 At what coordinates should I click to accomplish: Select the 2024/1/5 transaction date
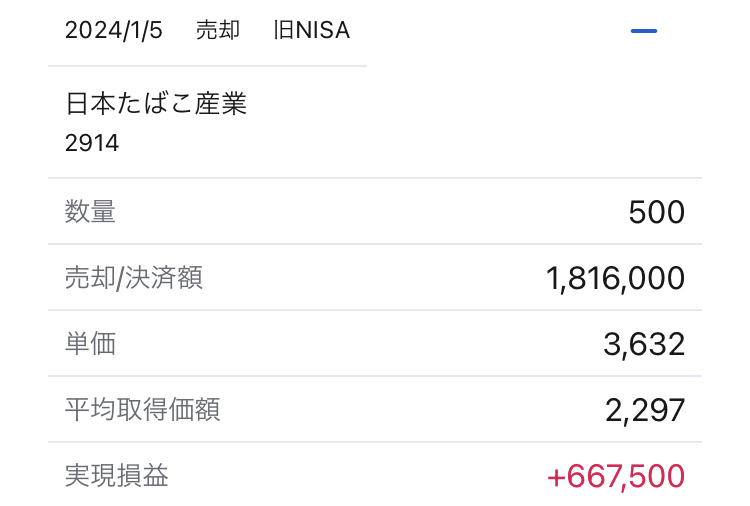114,31
